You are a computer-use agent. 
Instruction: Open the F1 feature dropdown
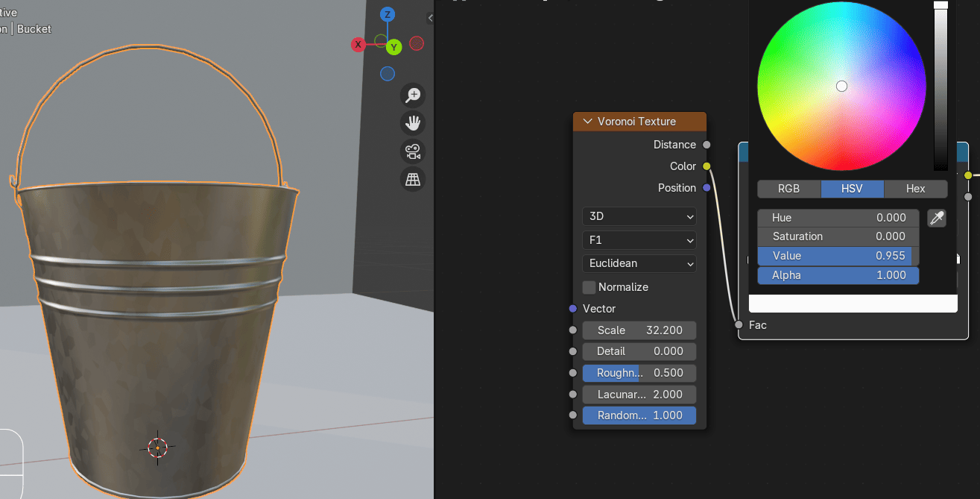[639, 240]
